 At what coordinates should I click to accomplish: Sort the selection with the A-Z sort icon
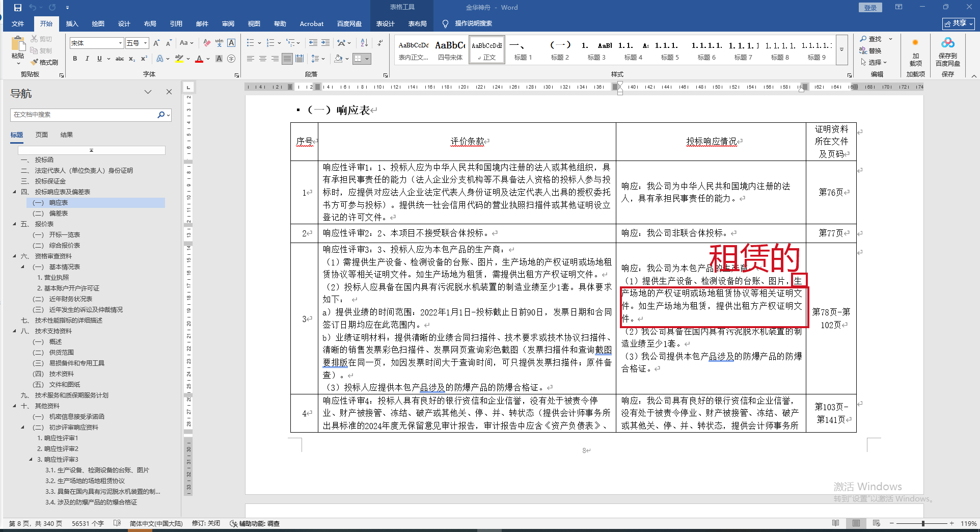364,43
